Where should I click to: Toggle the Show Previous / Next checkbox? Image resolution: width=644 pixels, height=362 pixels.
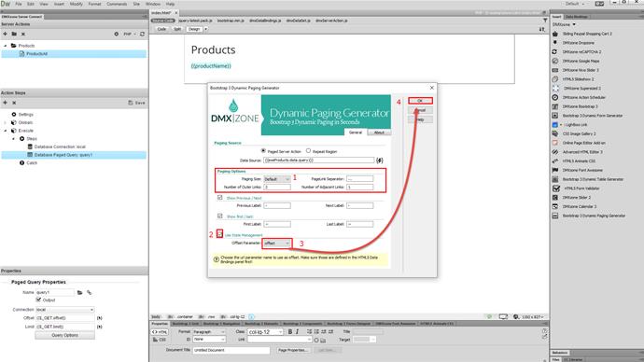(219, 198)
